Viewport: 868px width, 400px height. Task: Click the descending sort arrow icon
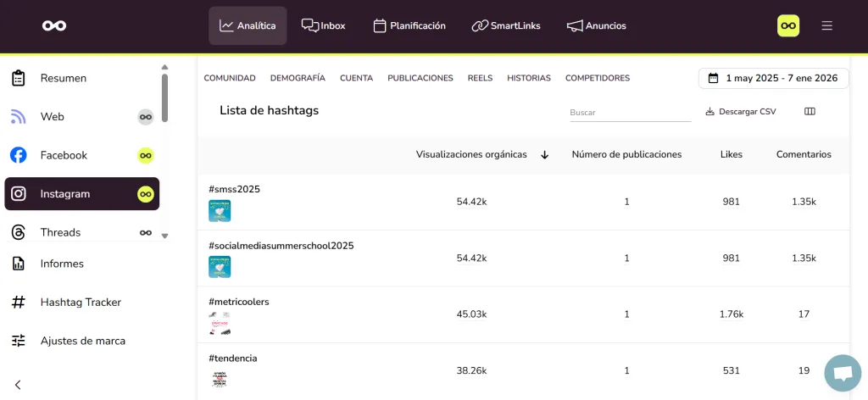pos(545,155)
